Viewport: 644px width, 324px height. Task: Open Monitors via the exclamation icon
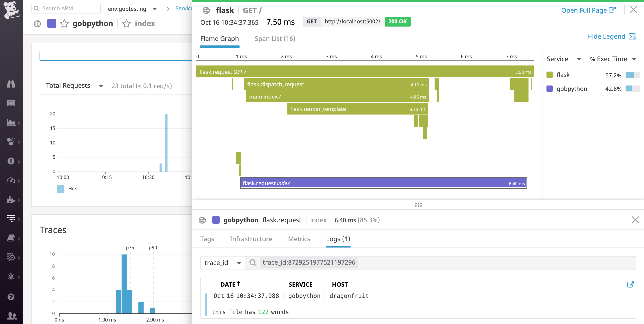(11, 161)
